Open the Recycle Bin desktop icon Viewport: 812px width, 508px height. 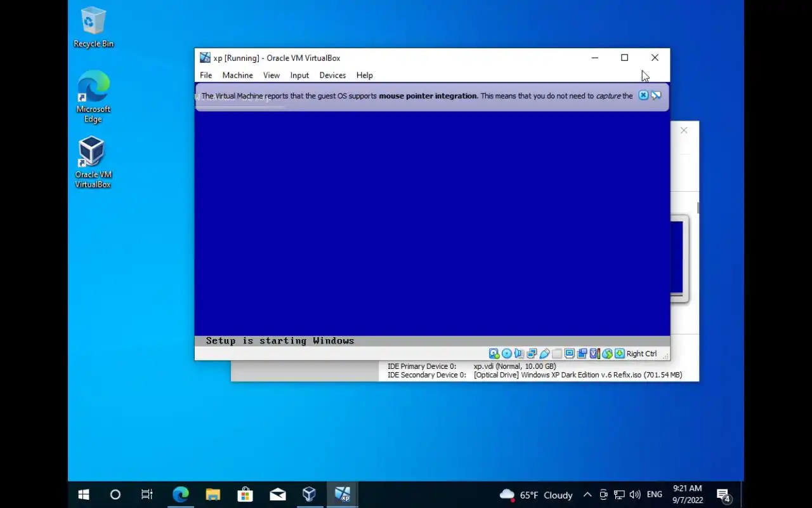tap(93, 27)
